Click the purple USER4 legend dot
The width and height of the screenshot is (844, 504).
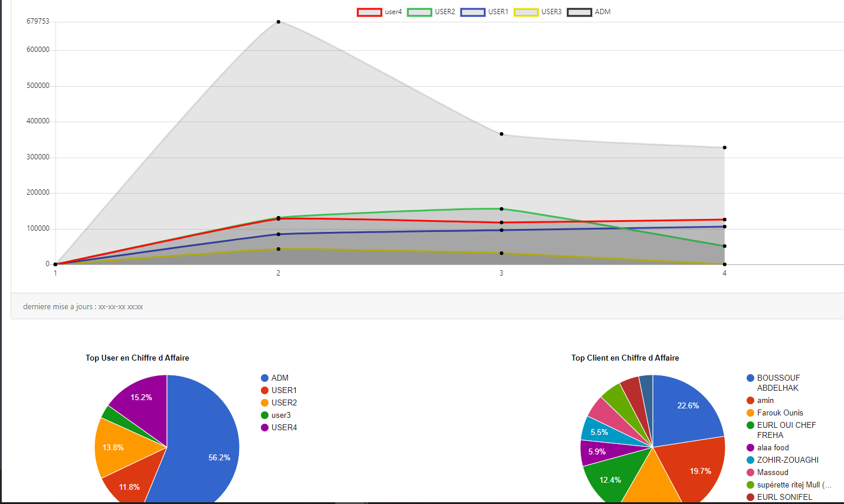point(265,428)
